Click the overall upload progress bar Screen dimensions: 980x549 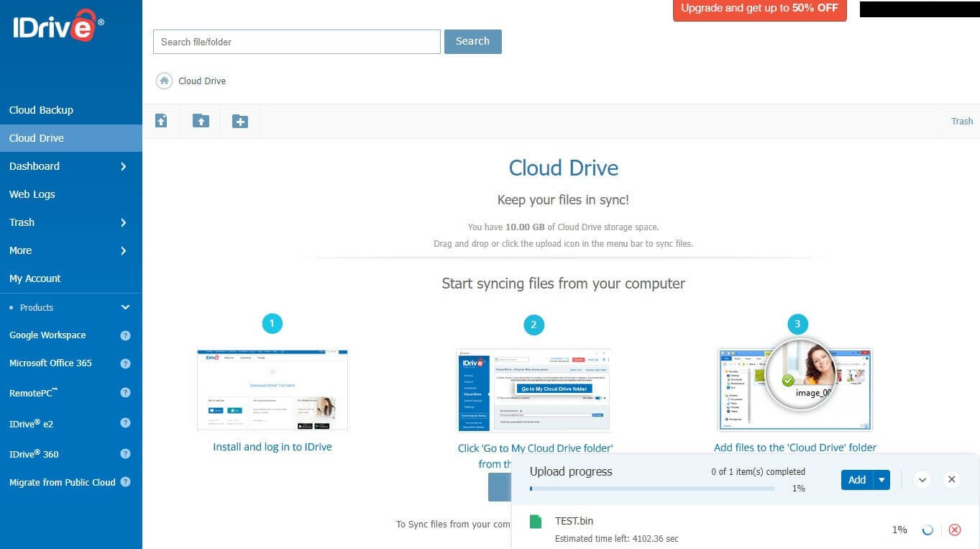click(x=652, y=488)
